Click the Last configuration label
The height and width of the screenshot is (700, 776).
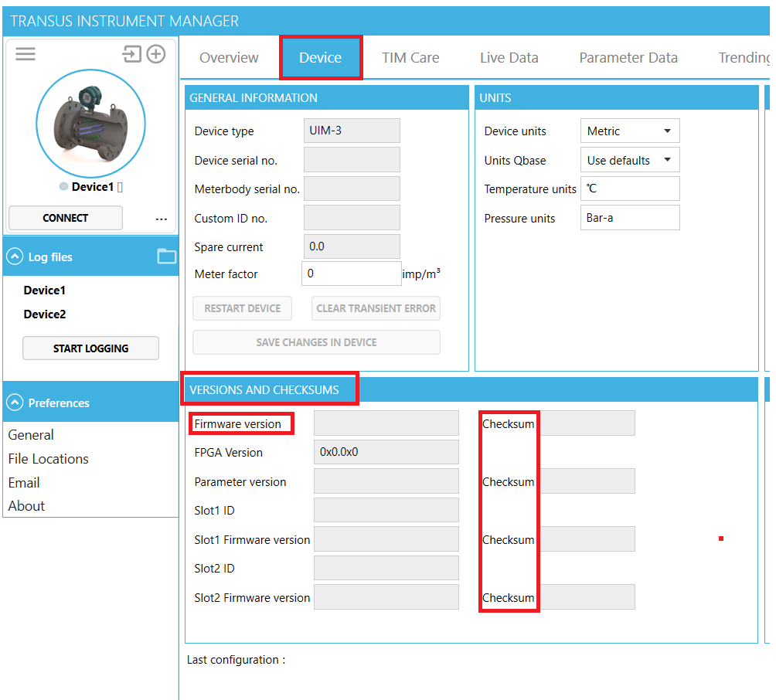tap(236, 660)
